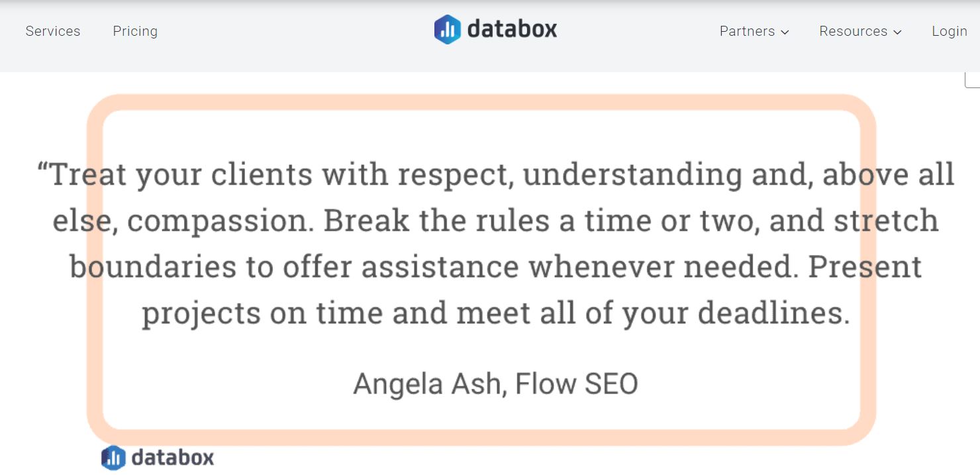The height and width of the screenshot is (475, 980).
Task: Open the Partners menu label
Action: point(747,31)
